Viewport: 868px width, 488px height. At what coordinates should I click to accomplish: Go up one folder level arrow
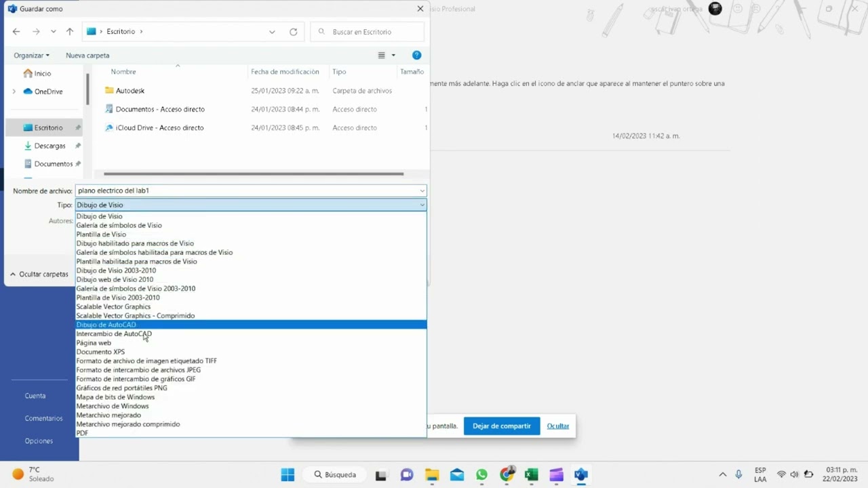point(70,32)
